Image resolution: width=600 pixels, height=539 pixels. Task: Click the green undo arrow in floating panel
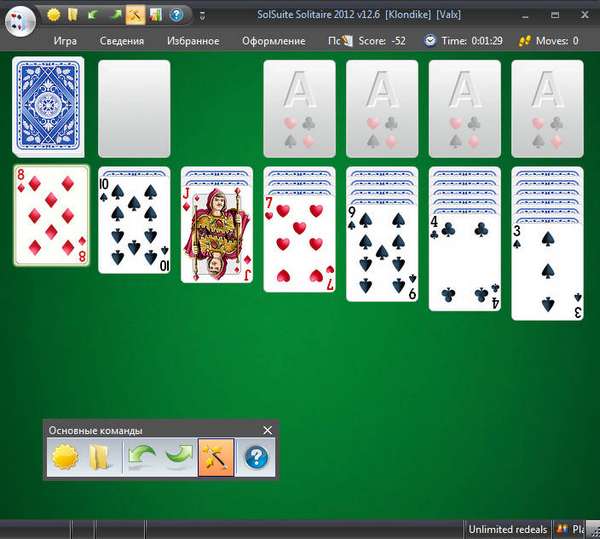click(142, 458)
